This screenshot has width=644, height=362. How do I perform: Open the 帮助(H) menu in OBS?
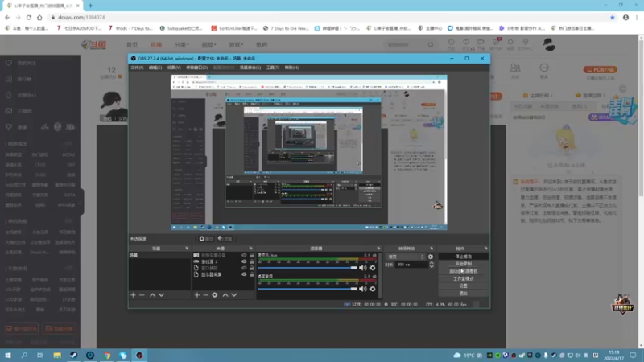click(291, 68)
